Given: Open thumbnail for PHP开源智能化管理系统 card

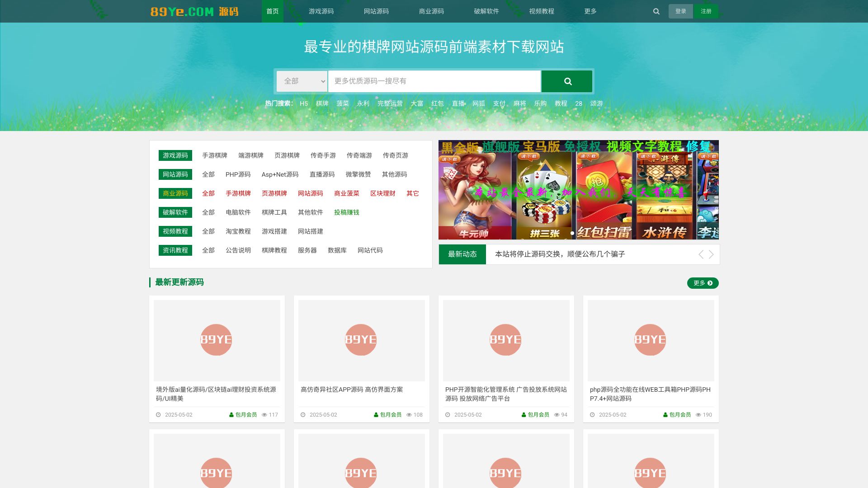Looking at the screenshot, I should click(x=506, y=340).
